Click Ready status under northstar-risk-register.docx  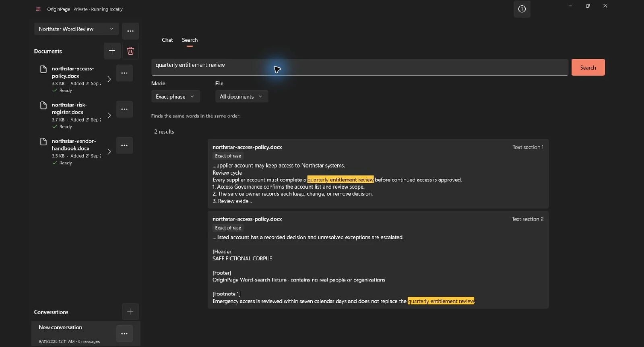62,127
